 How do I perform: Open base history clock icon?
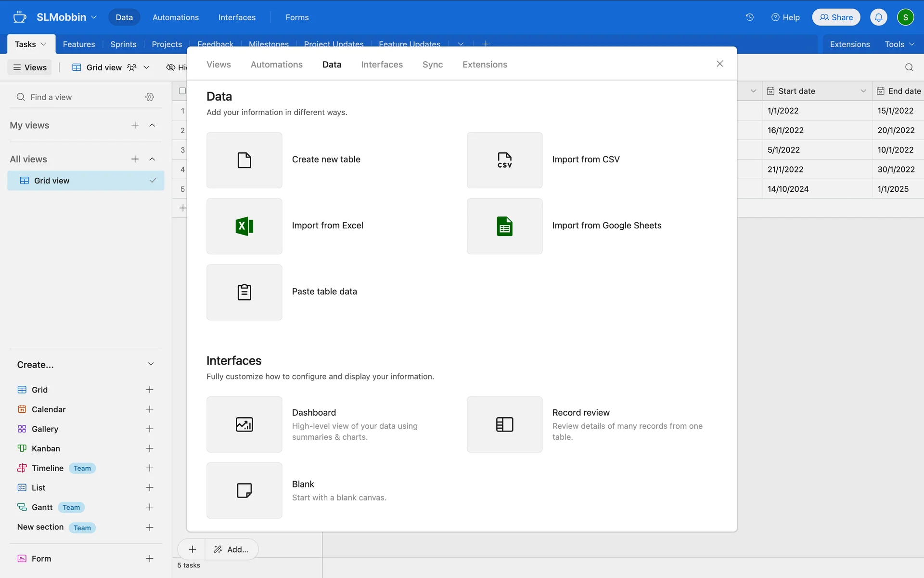coord(749,17)
